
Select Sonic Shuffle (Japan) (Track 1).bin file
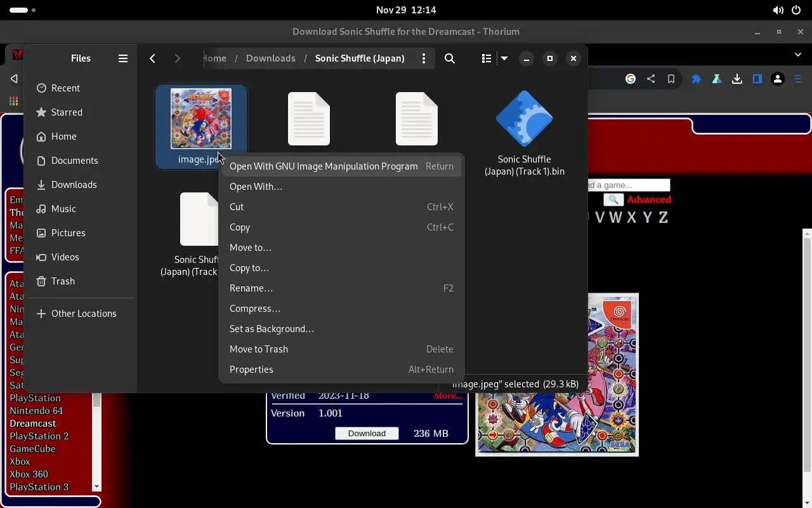click(x=525, y=132)
